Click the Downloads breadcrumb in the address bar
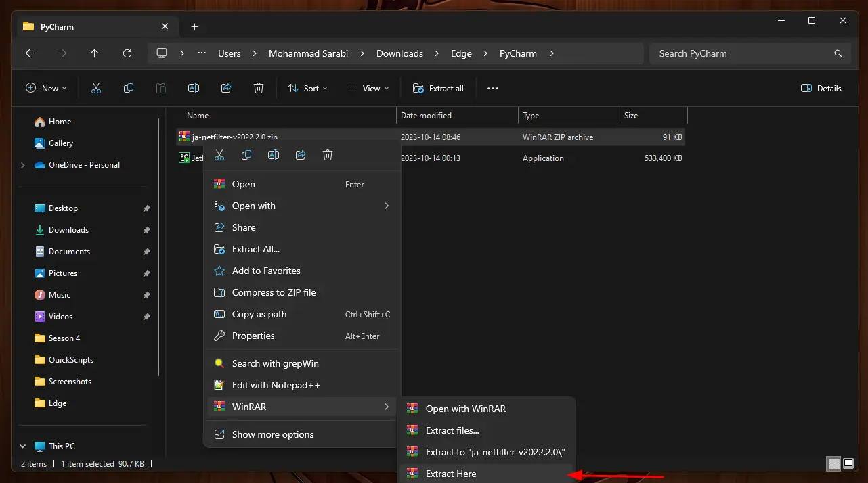The height and width of the screenshot is (483, 868). tap(399, 53)
